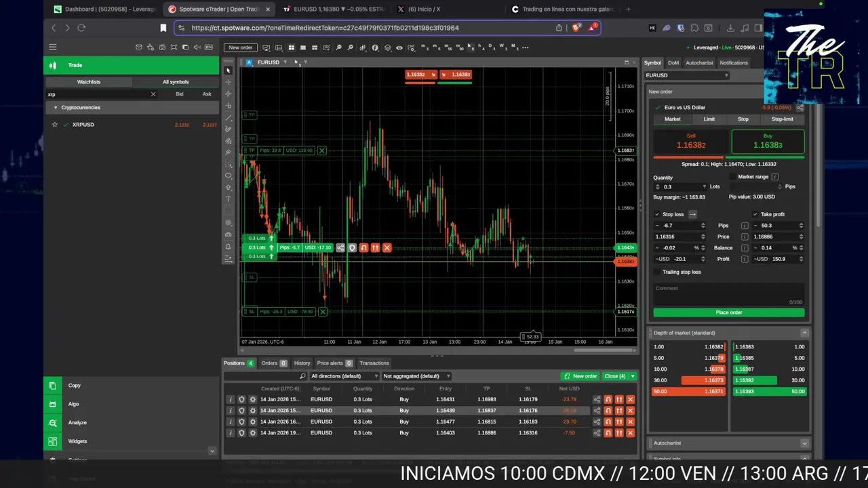Click the Buy 1.16383 price button

[x=768, y=142]
